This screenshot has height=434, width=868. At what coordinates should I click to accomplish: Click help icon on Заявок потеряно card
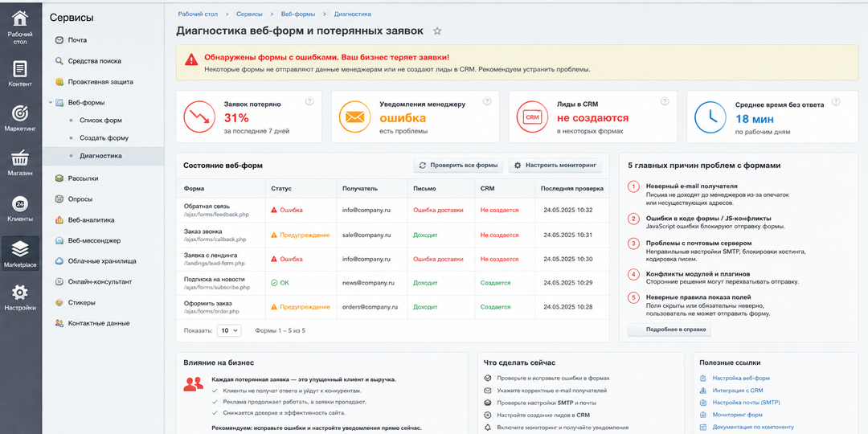tap(309, 101)
